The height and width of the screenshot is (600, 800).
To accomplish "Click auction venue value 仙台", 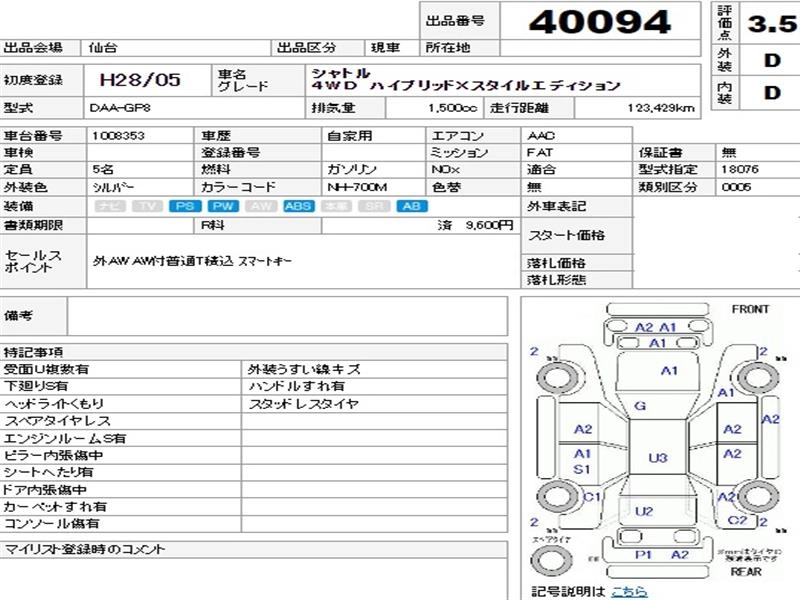I will pyautogui.click(x=103, y=48).
